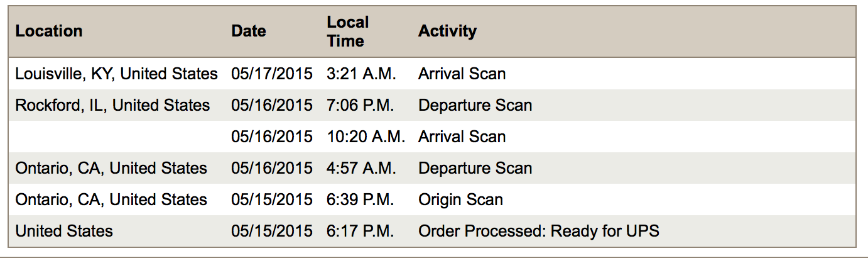Click the Ontario location on the Origin Scan row
Image resolution: width=868 pixels, height=258 pixels.
pyautogui.click(x=111, y=199)
